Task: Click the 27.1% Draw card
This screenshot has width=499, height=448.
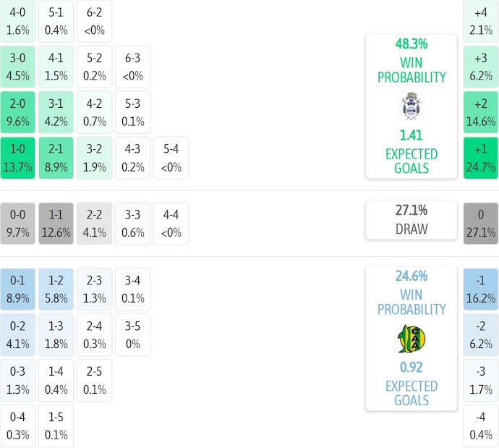Action: [411, 219]
